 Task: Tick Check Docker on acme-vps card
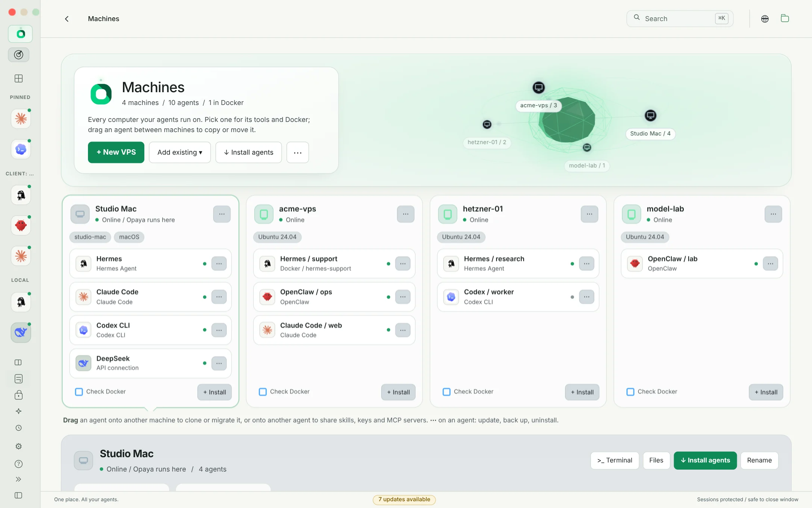pyautogui.click(x=263, y=392)
